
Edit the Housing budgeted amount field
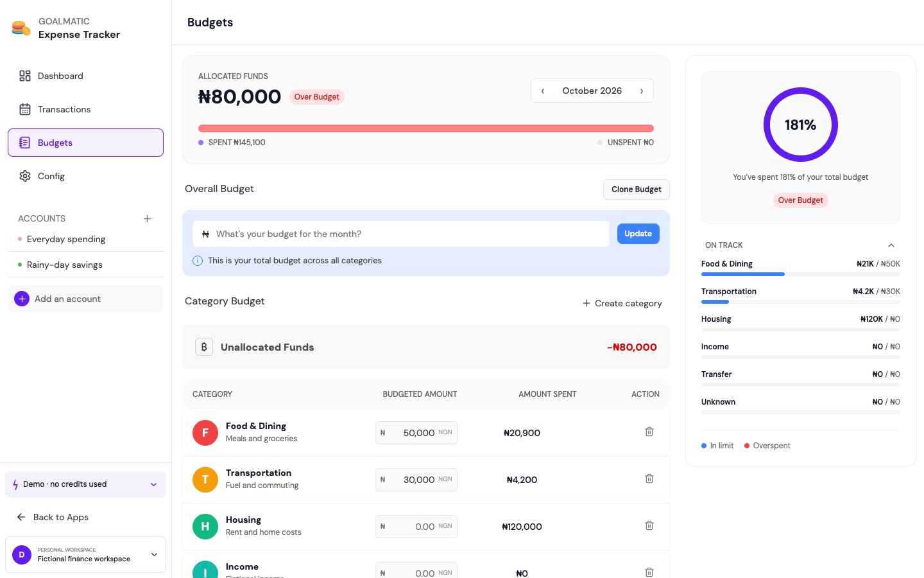(416, 527)
